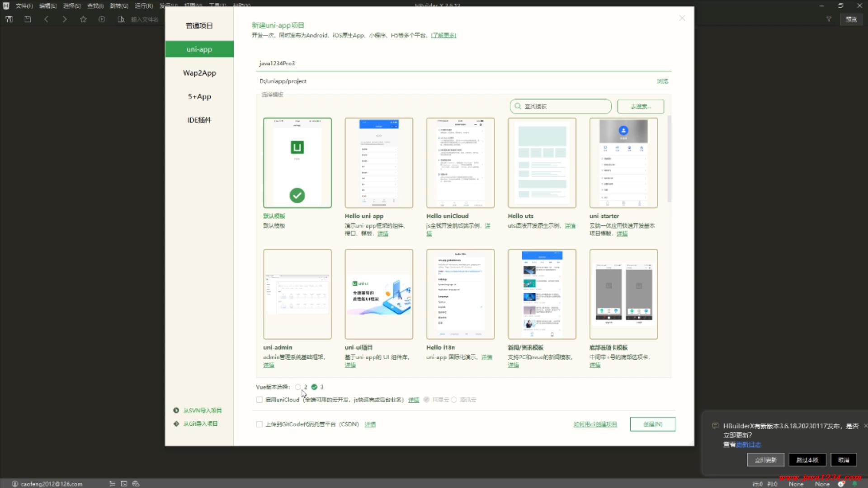Screen dimensions: 868x488
Task: Select the Hello uni-app template thumbnail
Action: pos(379,163)
